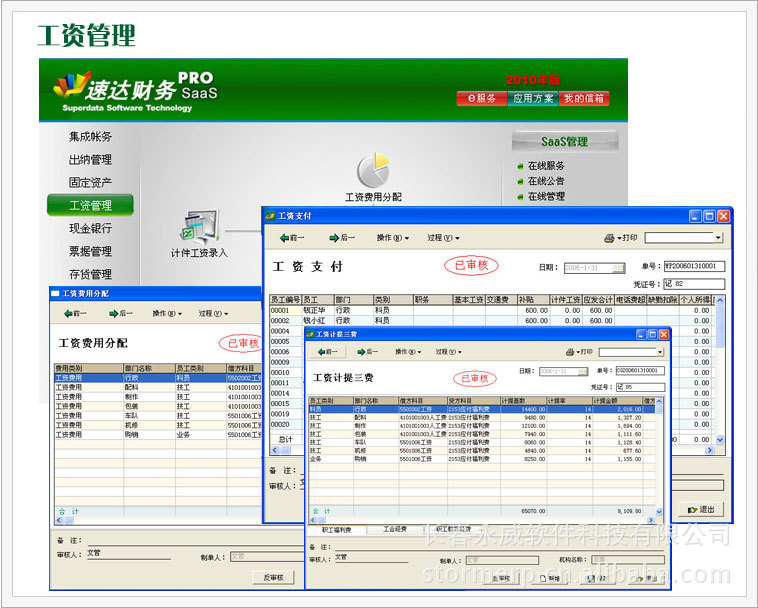Screen dimensions: 758x608
Task: Select 存货管理 in the left menu
Action: click(90, 274)
